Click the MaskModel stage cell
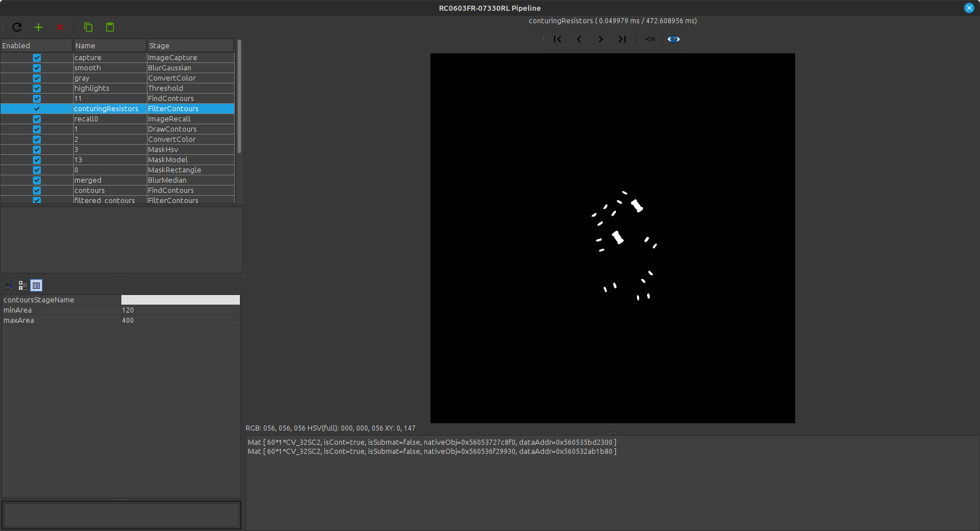The width and height of the screenshot is (980, 531). tap(191, 160)
